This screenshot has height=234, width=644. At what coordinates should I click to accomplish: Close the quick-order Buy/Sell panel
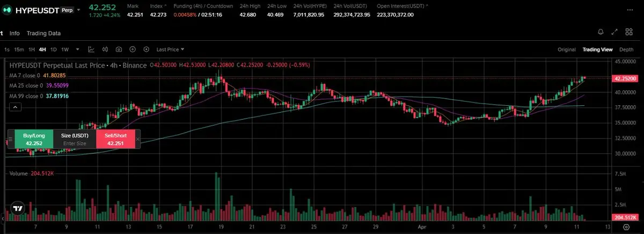(138, 139)
